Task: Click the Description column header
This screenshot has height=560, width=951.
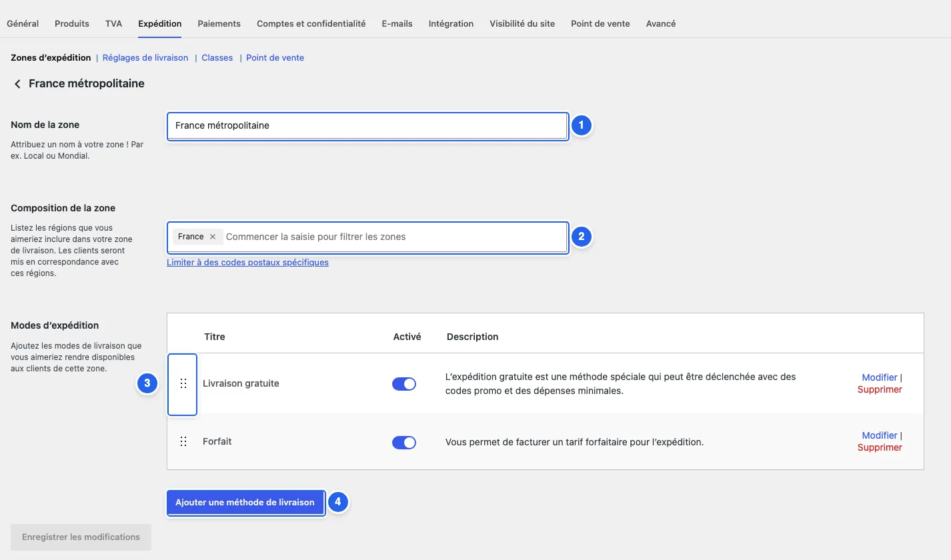Action: [473, 337]
